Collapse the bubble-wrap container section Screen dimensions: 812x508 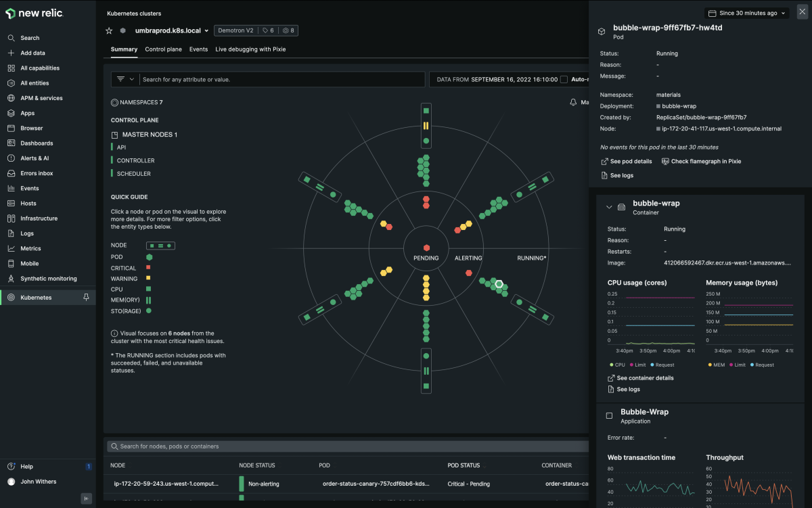(609, 207)
